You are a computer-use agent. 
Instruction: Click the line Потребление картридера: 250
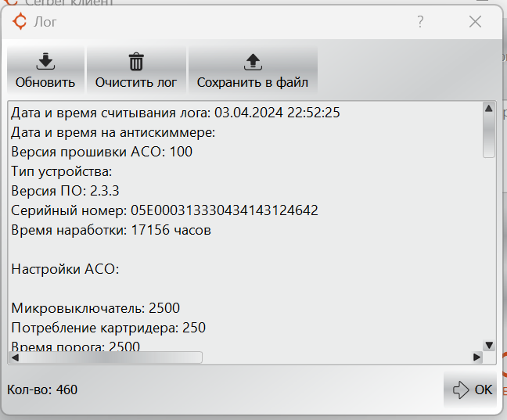[x=108, y=328]
